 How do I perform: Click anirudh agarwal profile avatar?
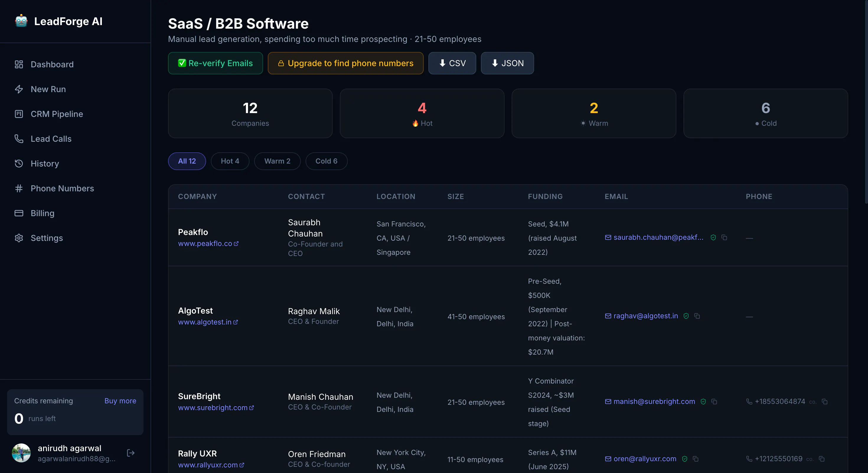pyautogui.click(x=21, y=453)
